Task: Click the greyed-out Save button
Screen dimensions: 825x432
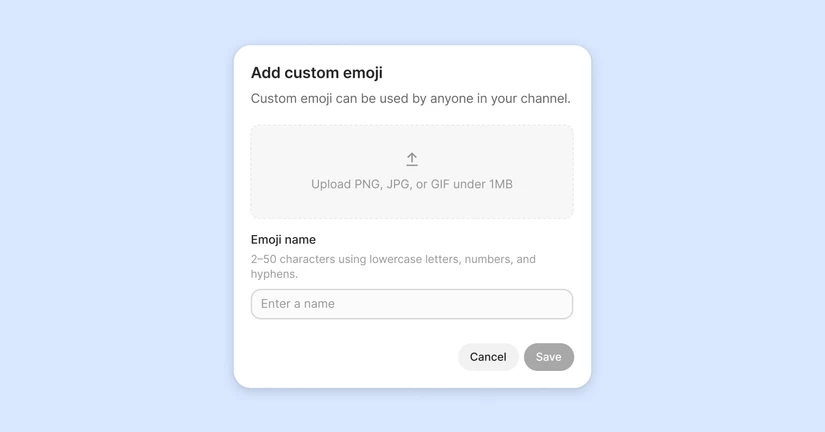Action: click(x=549, y=357)
